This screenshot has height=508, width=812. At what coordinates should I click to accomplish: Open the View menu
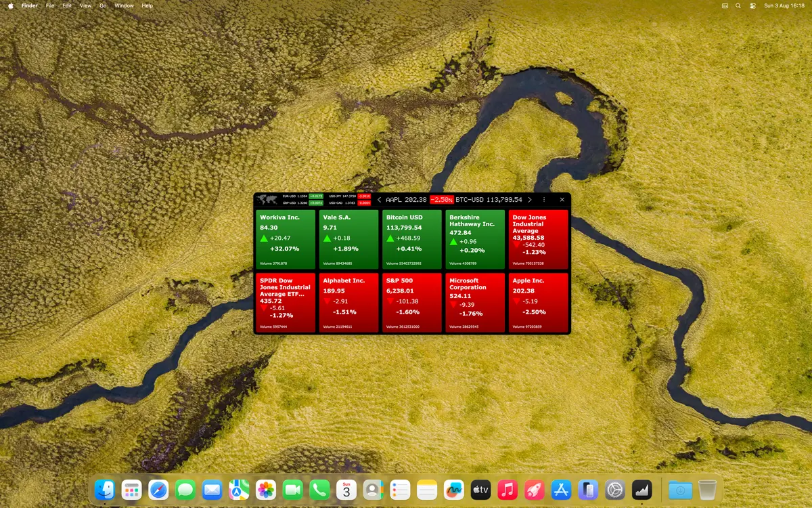pos(85,5)
